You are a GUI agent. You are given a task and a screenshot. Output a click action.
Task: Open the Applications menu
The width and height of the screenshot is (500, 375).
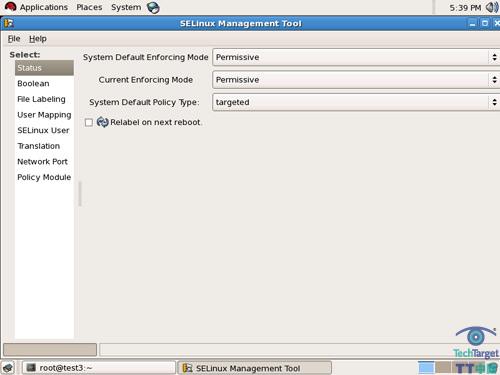pos(44,7)
